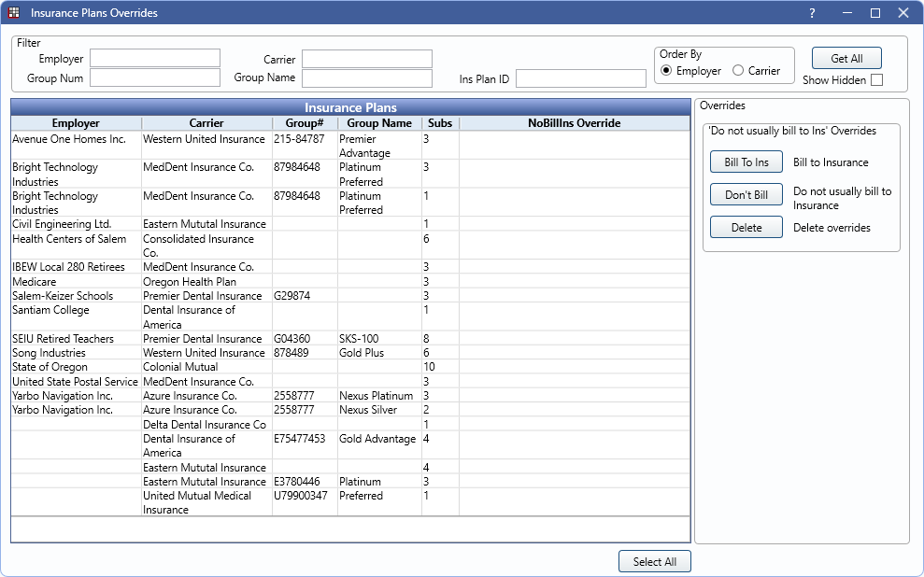
Task: Minimize the Insurance Plans Overrides window
Action: (846, 13)
